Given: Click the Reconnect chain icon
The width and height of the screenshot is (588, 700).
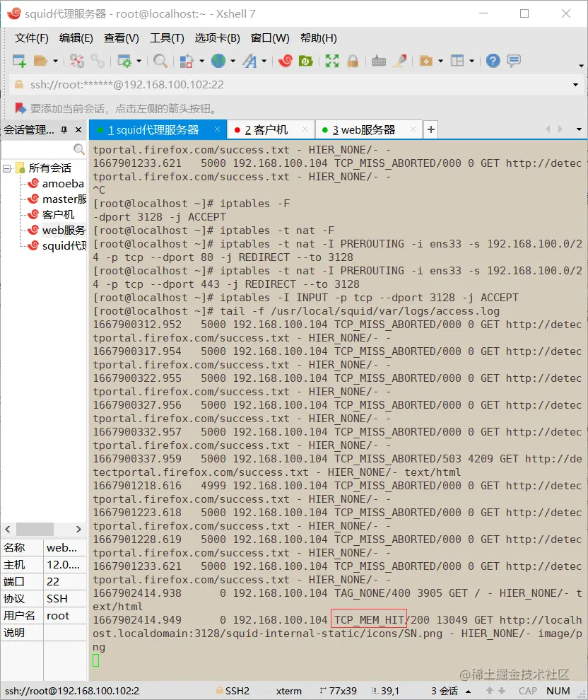Looking at the screenshot, I should 98,61.
